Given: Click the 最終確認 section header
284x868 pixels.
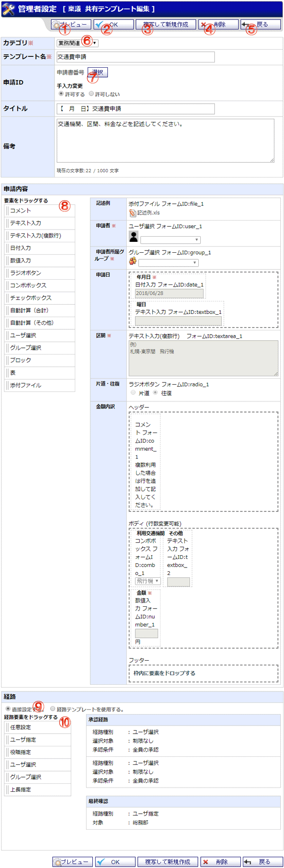Looking at the screenshot, I should click(x=184, y=801).
